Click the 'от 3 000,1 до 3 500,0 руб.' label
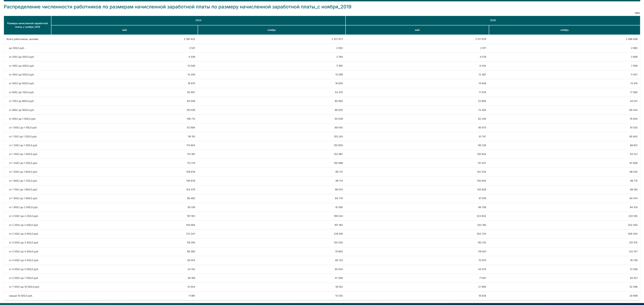This screenshot has height=305, width=644. point(24,243)
